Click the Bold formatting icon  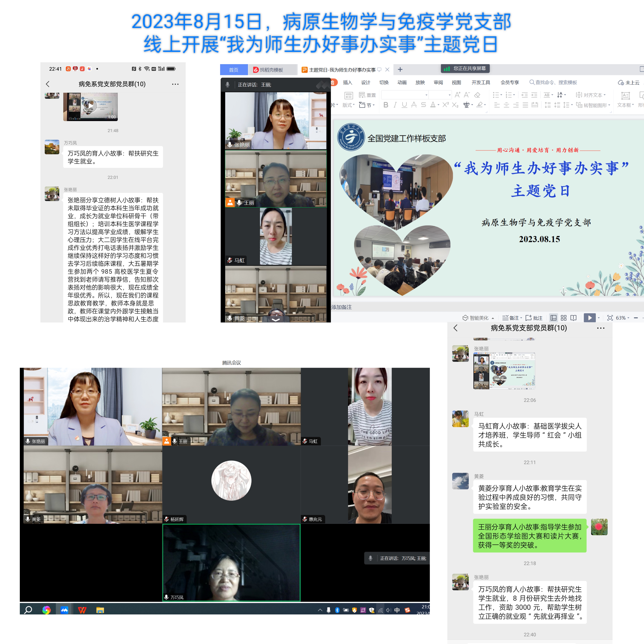386,105
